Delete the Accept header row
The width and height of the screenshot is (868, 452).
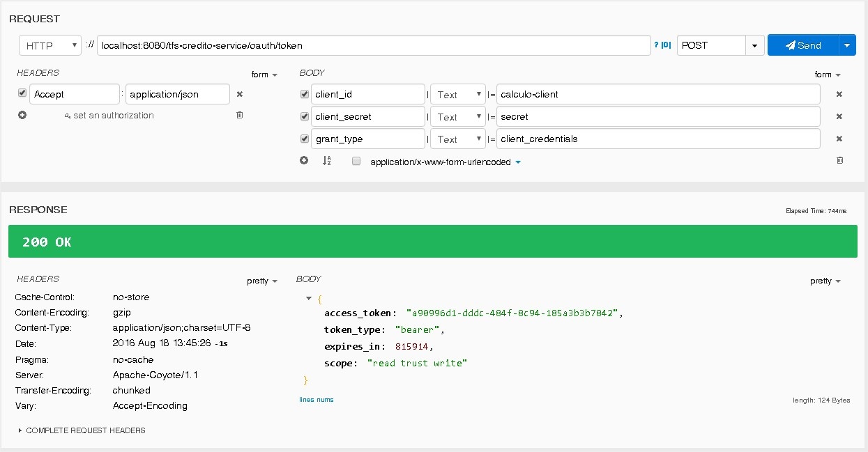(x=240, y=94)
